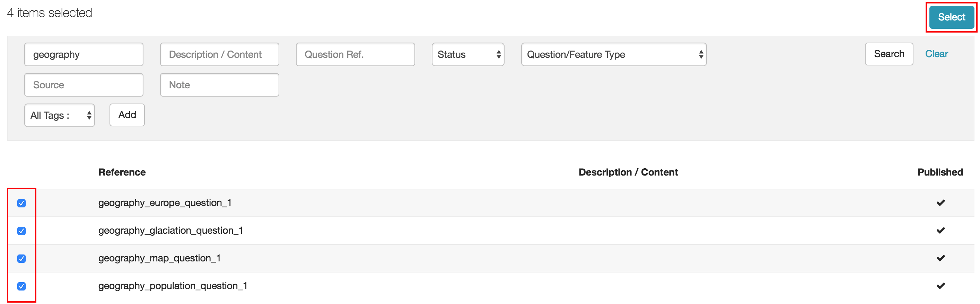Click published checkmark for geography_glaciation_question_1
The width and height of the screenshot is (980, 304).
click(940, 230)
